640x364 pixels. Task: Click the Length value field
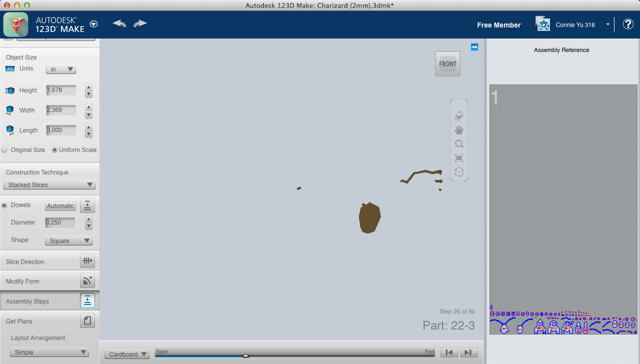pos(61,130)
